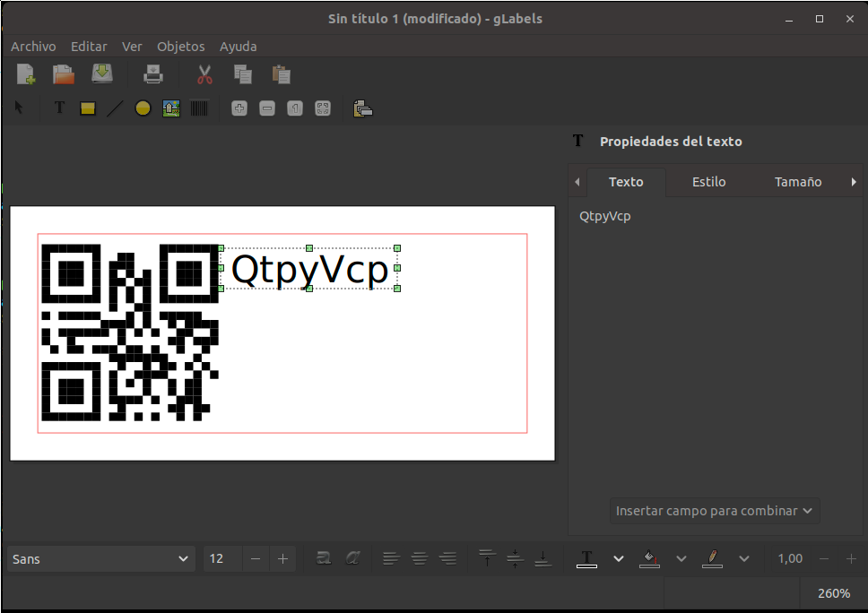868x613 pixels.
Task: Copy the selected object
Action: pyautogui.click(x=242, y=74)
